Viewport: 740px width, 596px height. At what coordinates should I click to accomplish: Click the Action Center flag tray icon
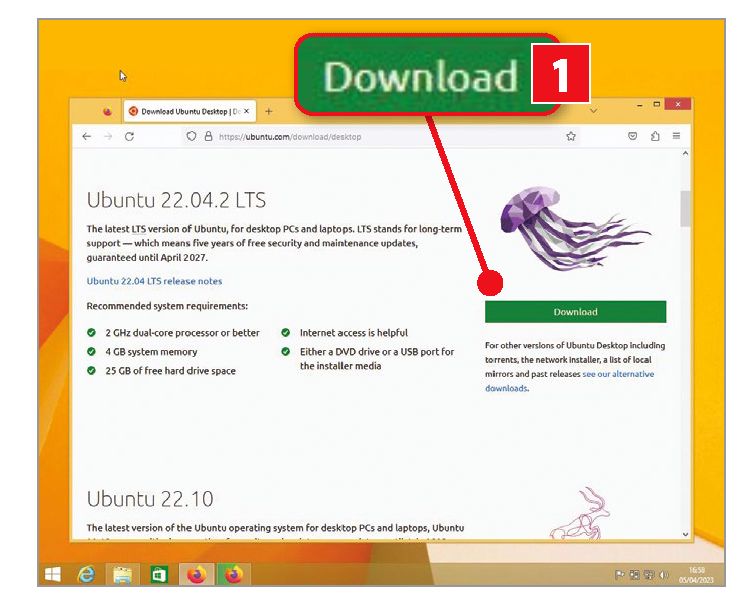[x=620, y=575]
